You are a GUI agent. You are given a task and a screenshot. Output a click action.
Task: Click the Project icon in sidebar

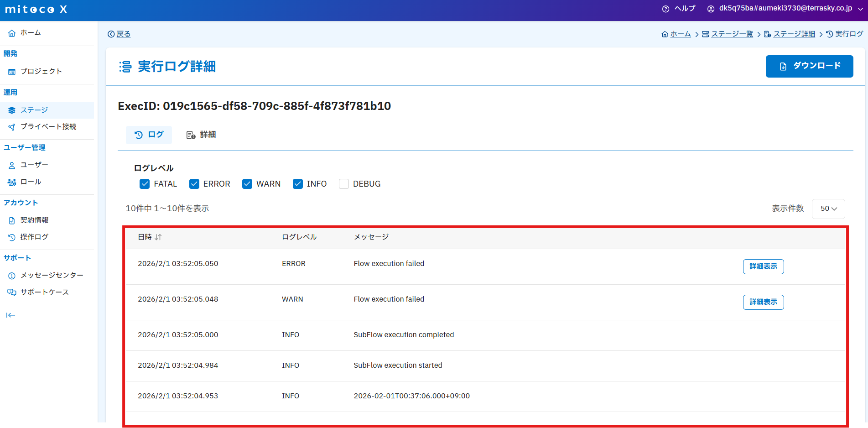pyautogui.click(x=12, y=72)
